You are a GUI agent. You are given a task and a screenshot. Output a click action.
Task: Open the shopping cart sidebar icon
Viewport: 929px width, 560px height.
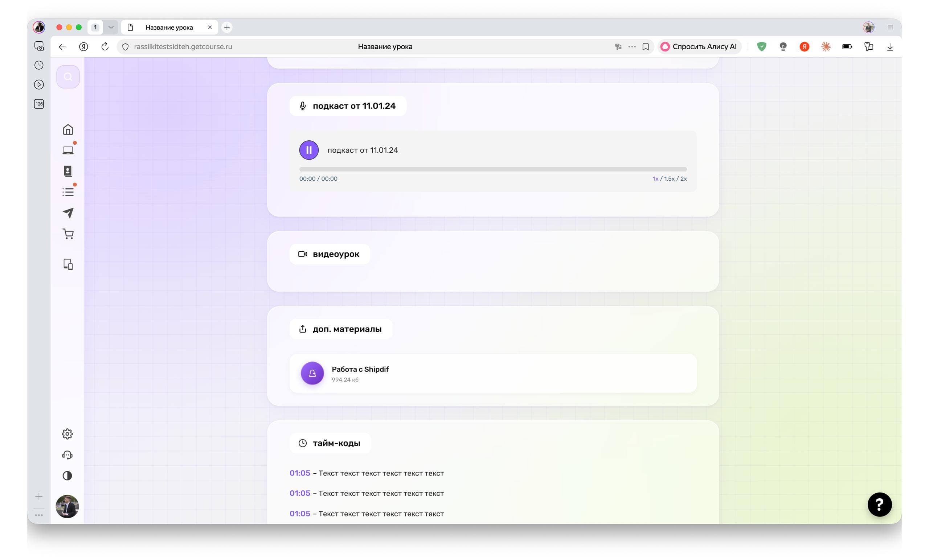coord(68,234)
